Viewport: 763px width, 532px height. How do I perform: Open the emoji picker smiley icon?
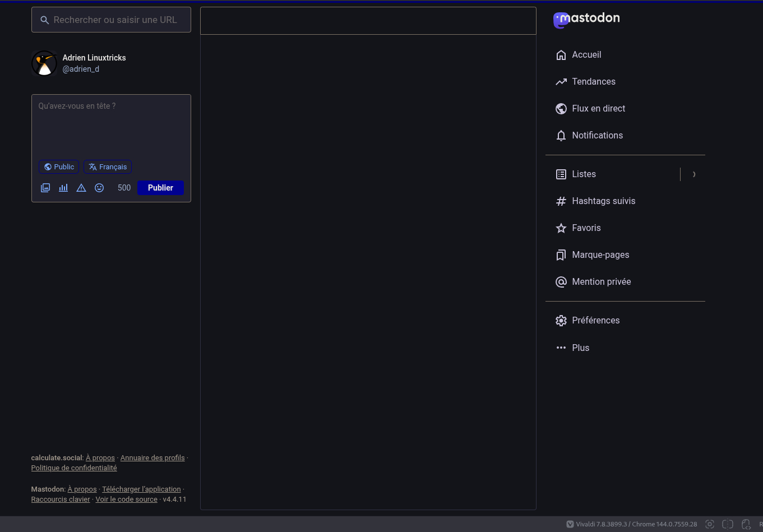click(99, 188)
